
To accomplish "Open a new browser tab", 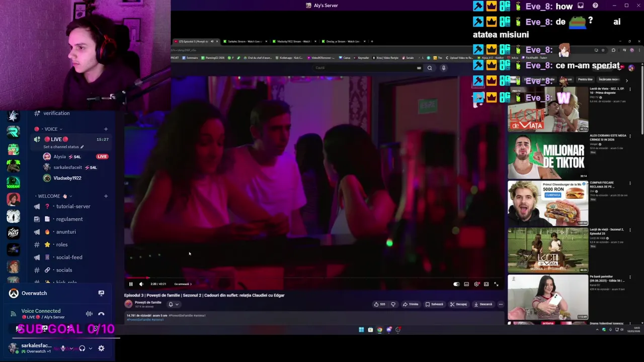I will pos(372,41).
